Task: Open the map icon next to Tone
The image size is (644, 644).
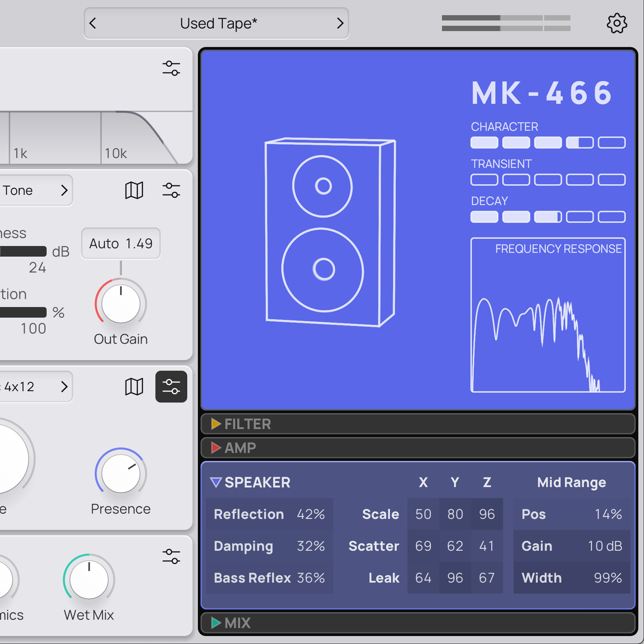Action: (x=134, y=190)
